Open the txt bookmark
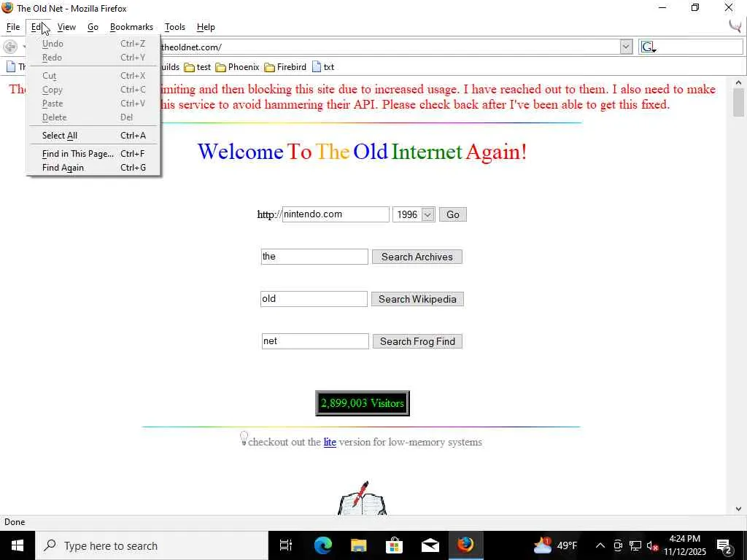 (323, 67)
